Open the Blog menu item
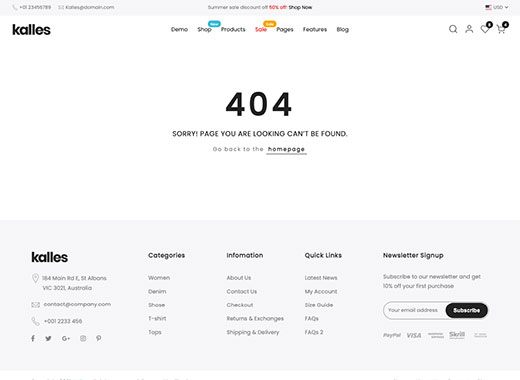 (342, 29)
